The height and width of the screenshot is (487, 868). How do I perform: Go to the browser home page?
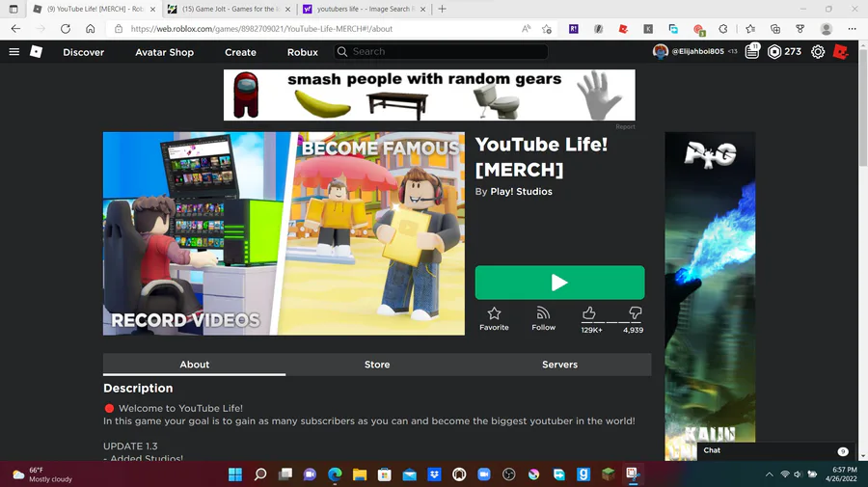coord(91,29)
